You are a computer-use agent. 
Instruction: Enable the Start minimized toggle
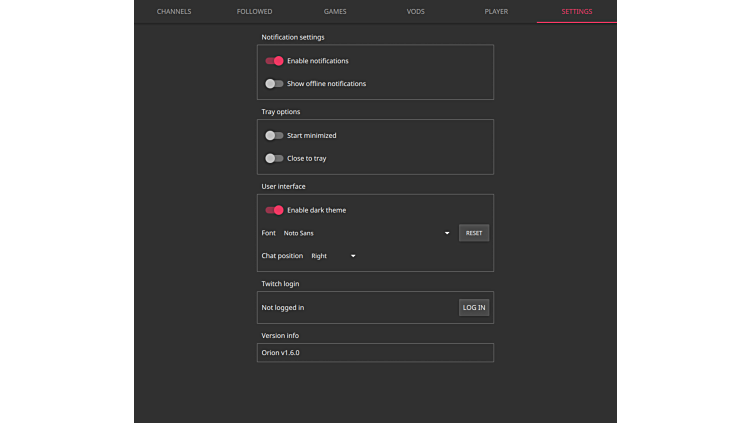274,136
